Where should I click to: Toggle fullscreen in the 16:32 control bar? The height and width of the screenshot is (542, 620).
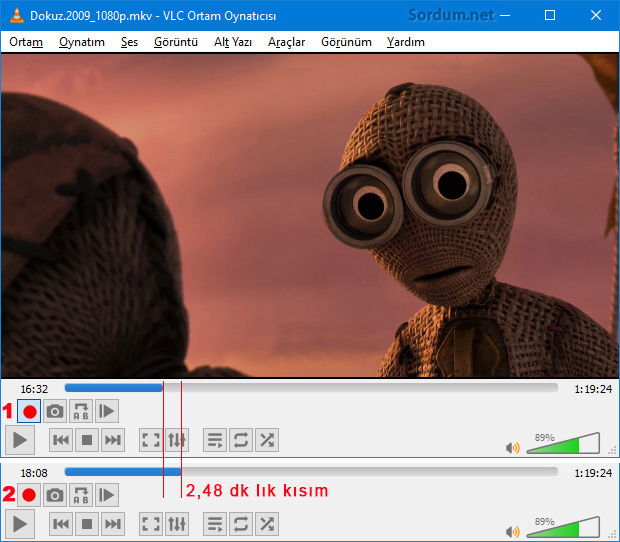coord(151,440)
